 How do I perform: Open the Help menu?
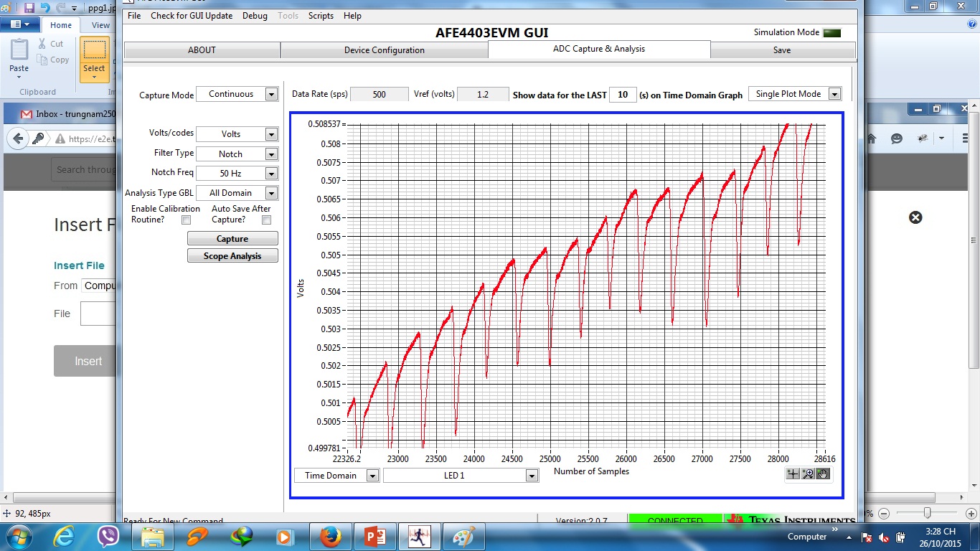pos(352,15)
